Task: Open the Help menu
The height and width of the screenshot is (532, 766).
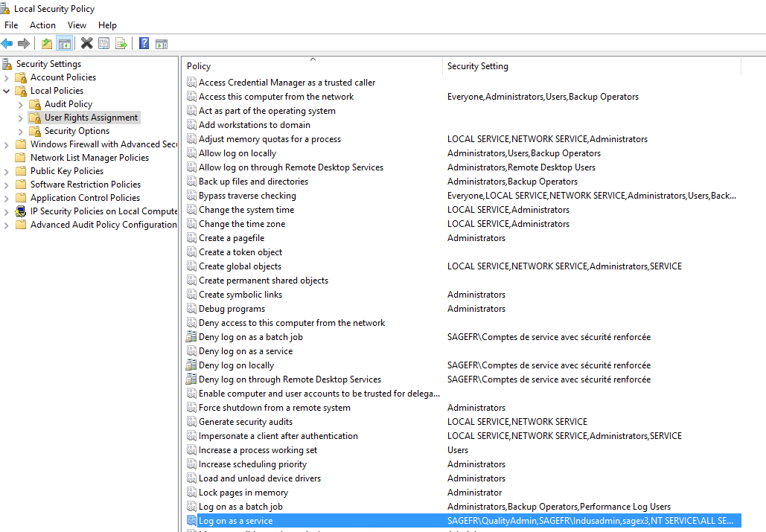Action: tap(107, 25)
